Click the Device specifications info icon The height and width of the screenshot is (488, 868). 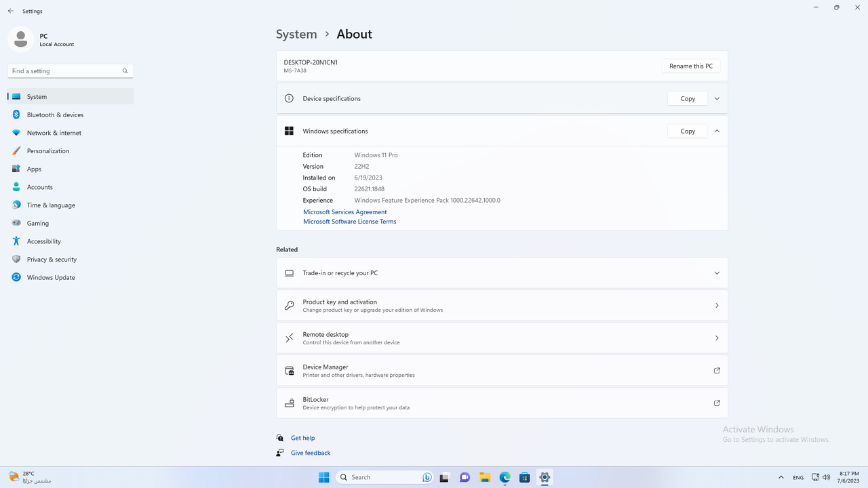click(x=289, y=98)
